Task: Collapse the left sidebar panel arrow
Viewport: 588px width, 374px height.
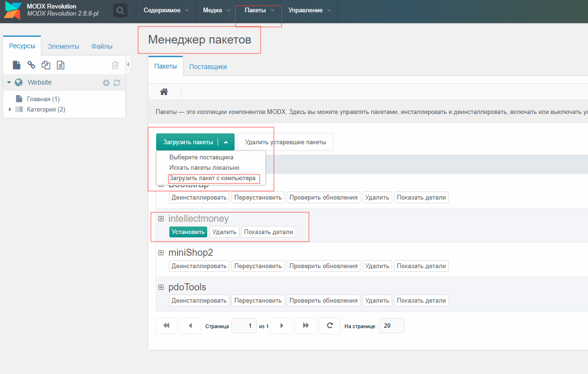Action: click(x=128, y=64)
